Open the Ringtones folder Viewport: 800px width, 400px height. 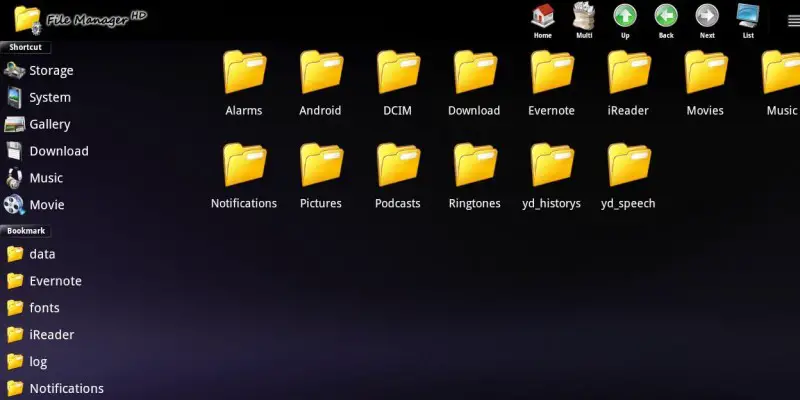tap(474, 177)
